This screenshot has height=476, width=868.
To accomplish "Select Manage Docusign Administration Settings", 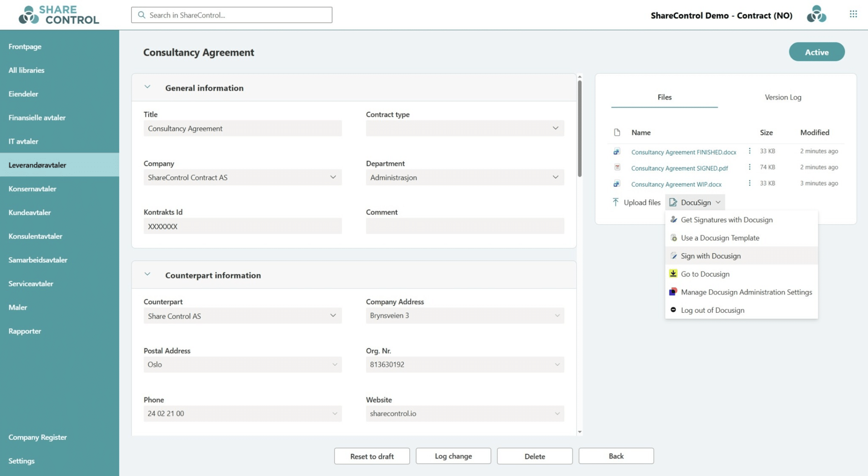I will click(741, 292).
